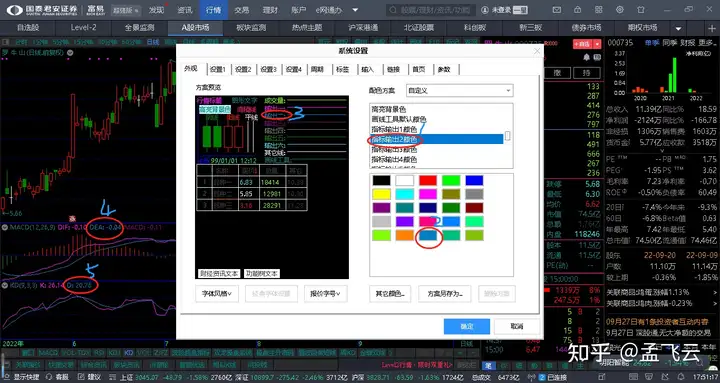Click the 其它颜色 button

(x=390, y=293)
